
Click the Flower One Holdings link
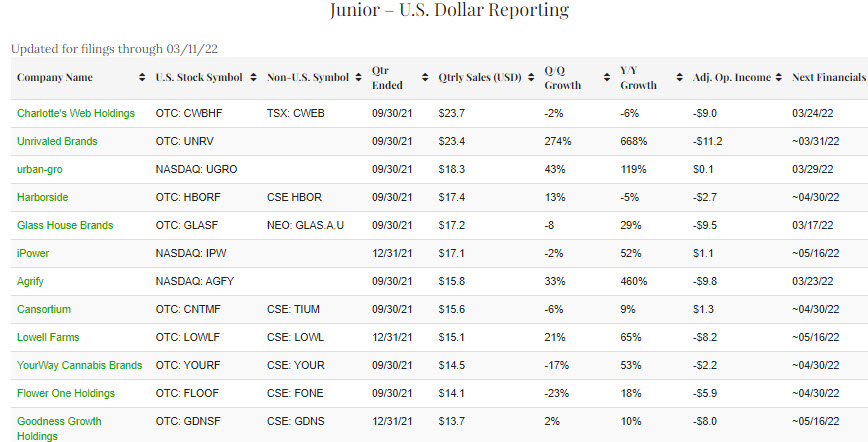coord(66,393)
